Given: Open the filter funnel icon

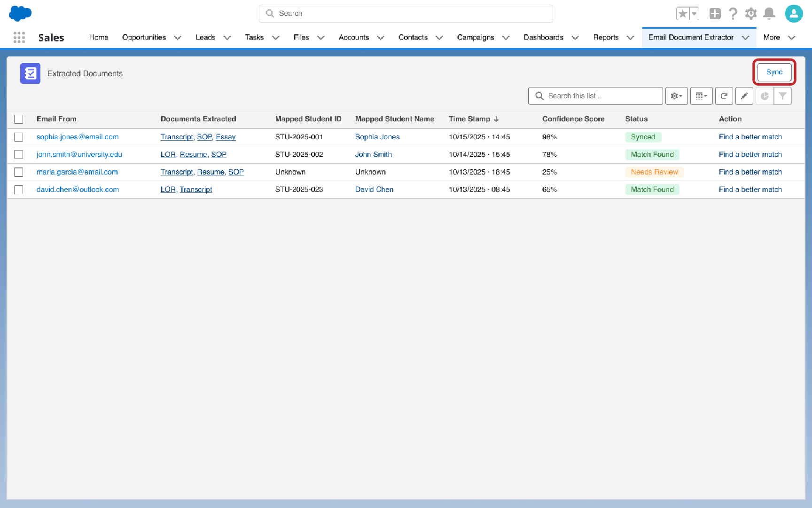Looking at the screenshot, I should coord(783,96).
